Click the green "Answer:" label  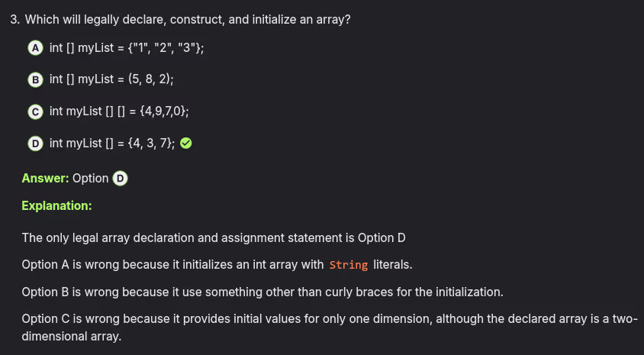point(45,178)
